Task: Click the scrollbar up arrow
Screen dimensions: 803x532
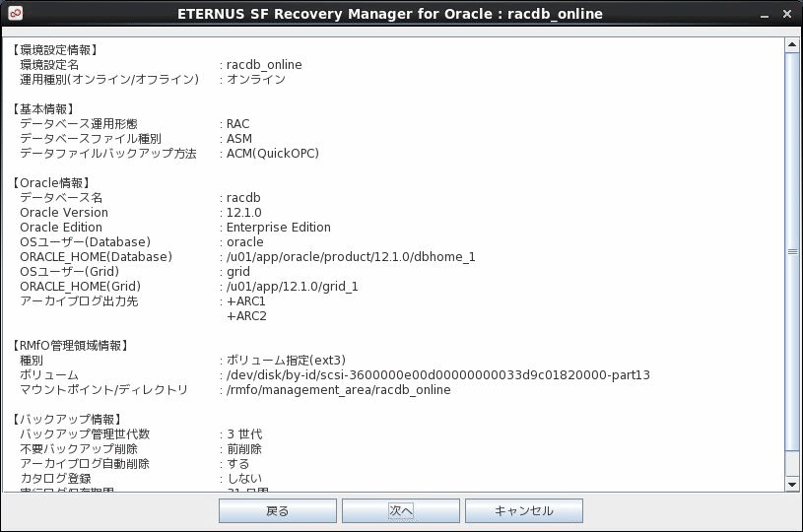Action: pos(792,44)
